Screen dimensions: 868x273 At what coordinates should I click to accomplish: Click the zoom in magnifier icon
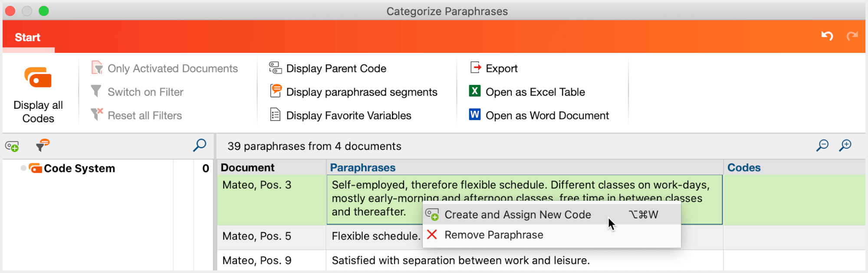tap(845, 145)
